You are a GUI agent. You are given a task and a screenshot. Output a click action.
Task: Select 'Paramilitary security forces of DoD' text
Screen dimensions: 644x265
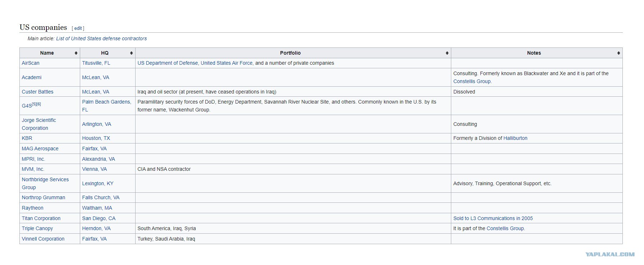click(176, 102)
